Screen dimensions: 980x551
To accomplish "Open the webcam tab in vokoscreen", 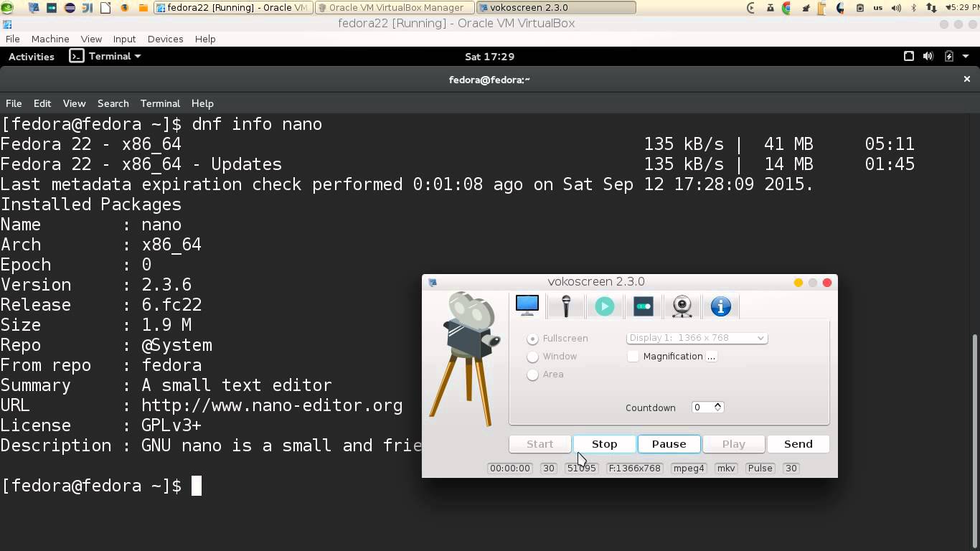I will pyautogui.click(x=682, y=306).
